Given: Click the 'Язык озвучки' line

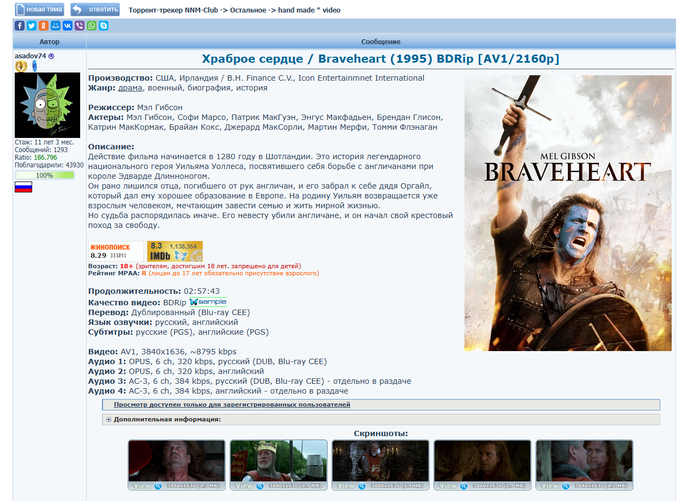Looking at the screenshot, I should 163,322.
